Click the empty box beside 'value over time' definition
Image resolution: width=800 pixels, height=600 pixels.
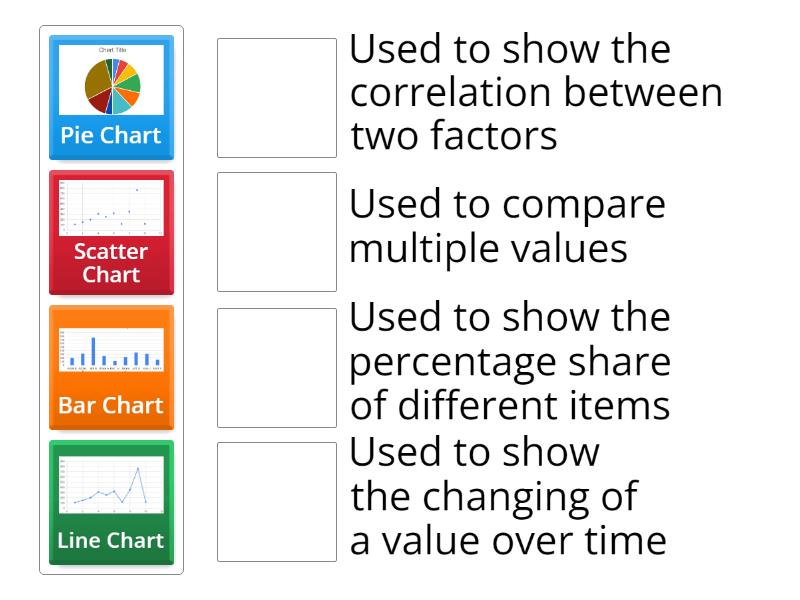coord(277,502)
